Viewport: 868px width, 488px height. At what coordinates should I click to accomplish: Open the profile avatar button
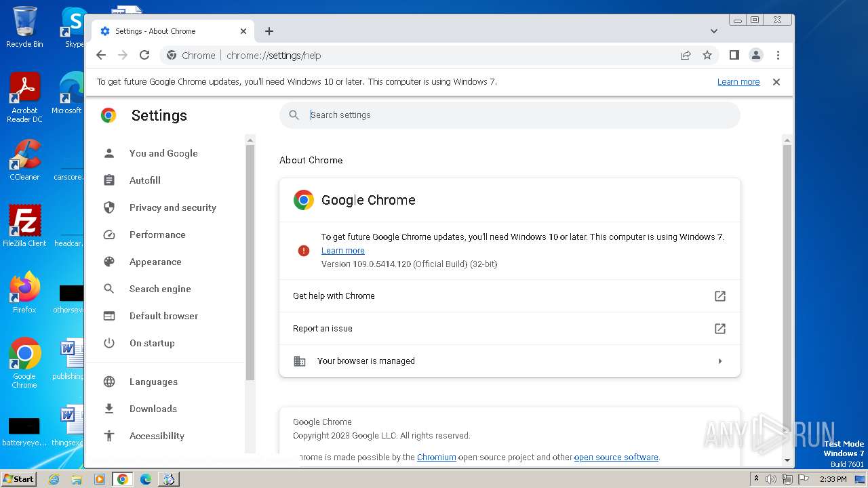[756, 56]
